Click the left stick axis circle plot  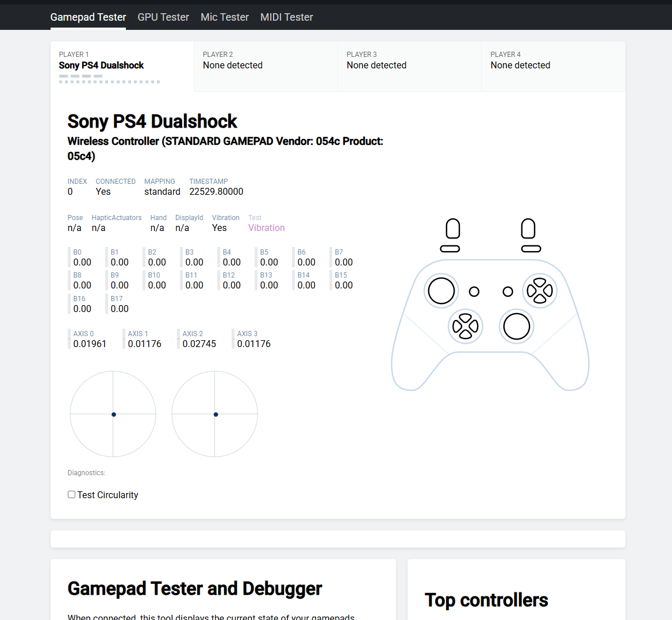pos(113,414)
